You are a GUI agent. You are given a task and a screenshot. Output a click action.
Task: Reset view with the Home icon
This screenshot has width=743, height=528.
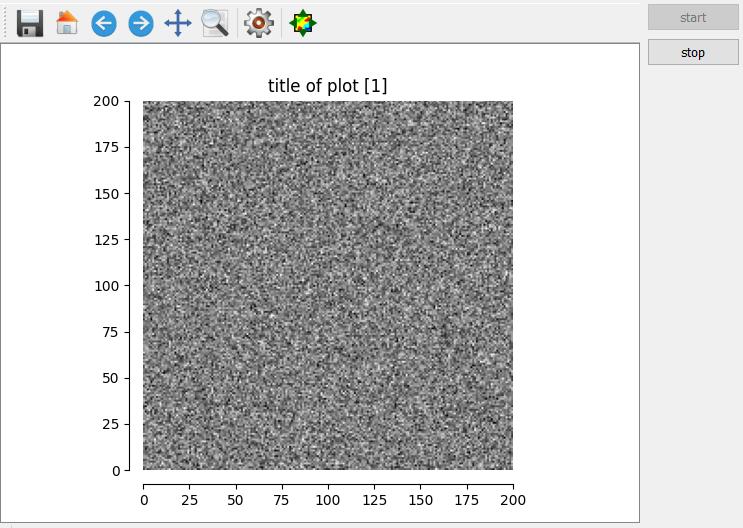67,23
